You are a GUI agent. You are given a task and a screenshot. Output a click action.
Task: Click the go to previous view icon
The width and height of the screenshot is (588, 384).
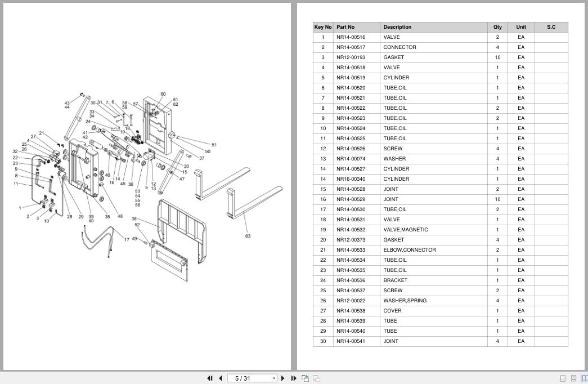tap(306, 378)
